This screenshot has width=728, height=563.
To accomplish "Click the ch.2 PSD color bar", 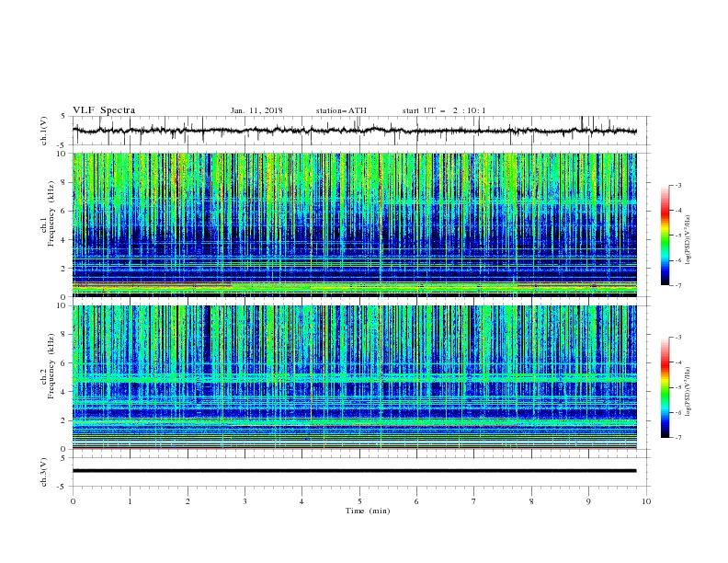I will pos(665,387).
